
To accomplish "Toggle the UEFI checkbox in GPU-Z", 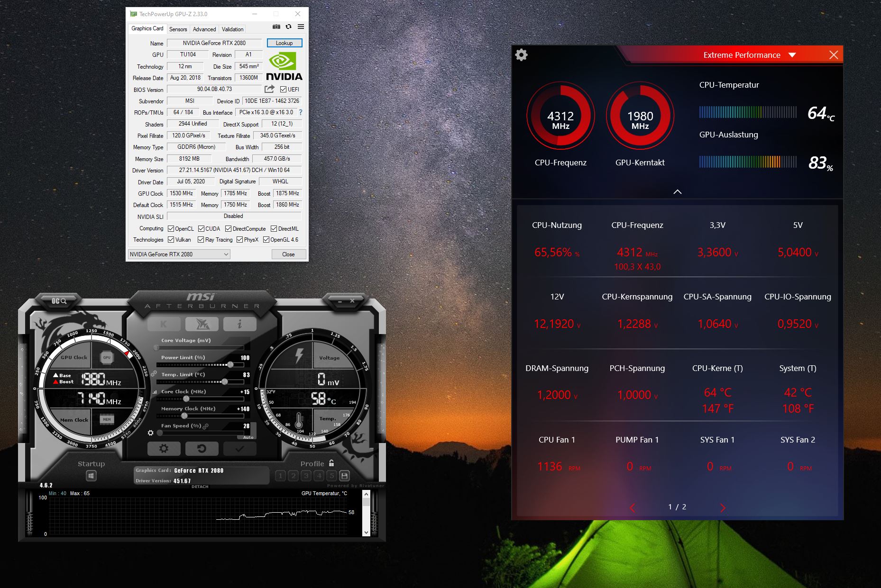I will point(283,90).
